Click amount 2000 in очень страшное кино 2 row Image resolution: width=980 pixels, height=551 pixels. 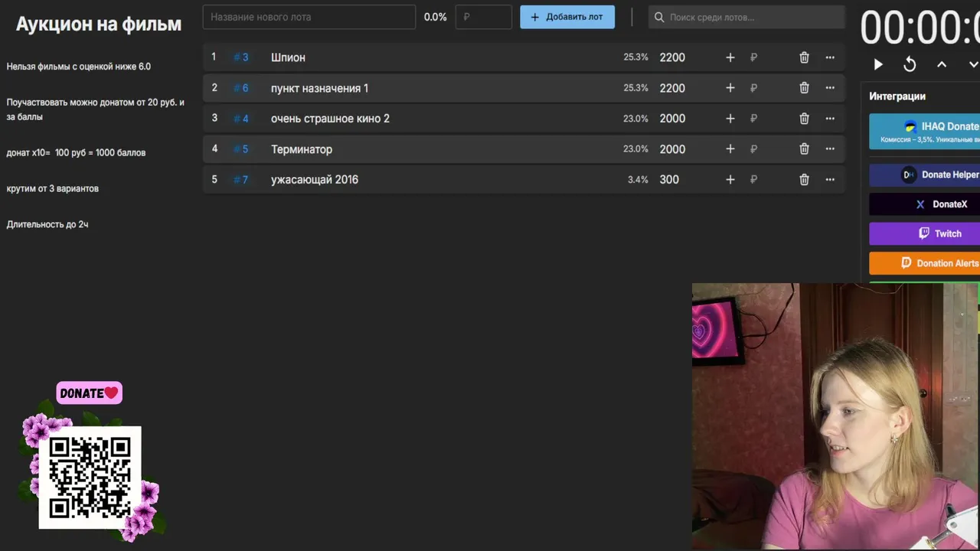click(672, 119)
